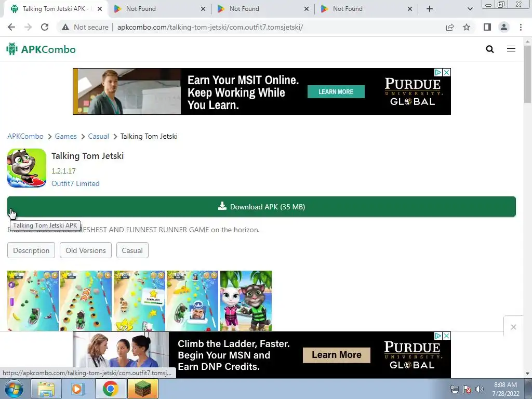Open the Games breadcrumb link

click(x=66, y=137)
